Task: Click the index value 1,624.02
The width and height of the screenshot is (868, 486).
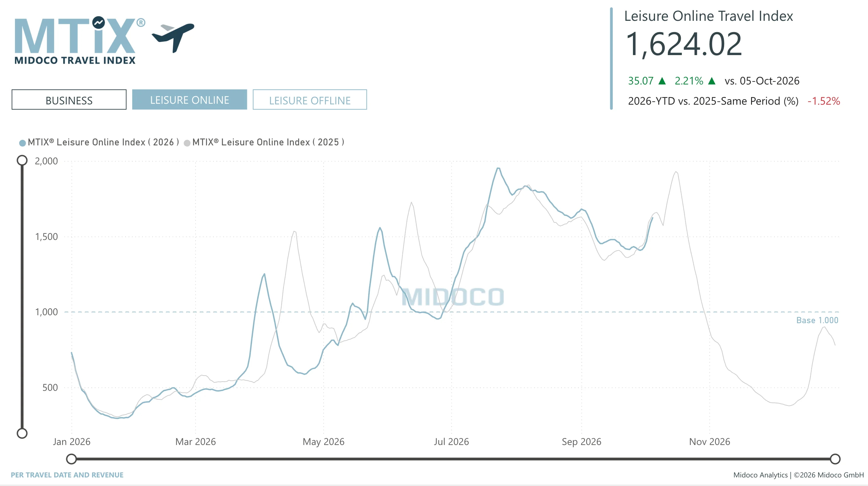Action: [684, 44]
